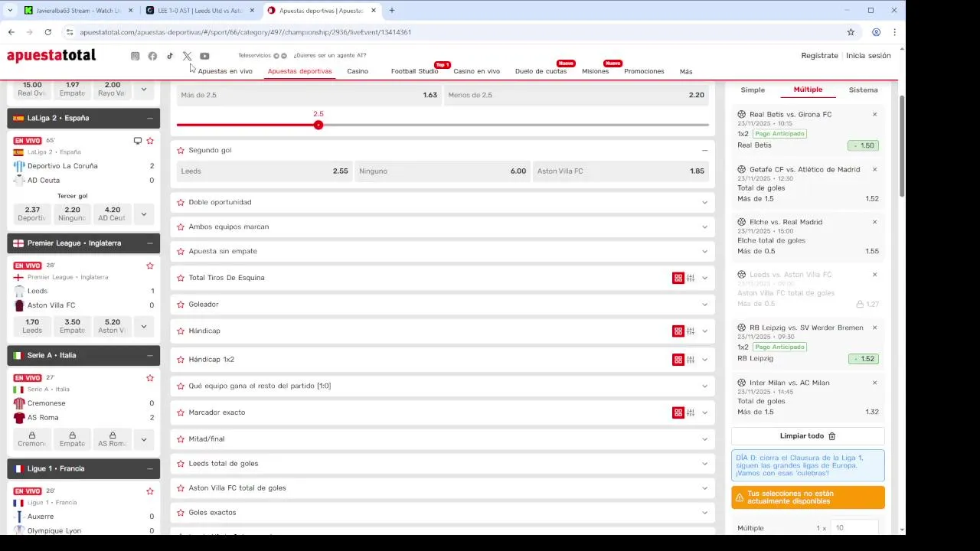980x551 pixels.
Task: Favorite the Deportivo La Coruña match star
Action: tap(150, 141)
